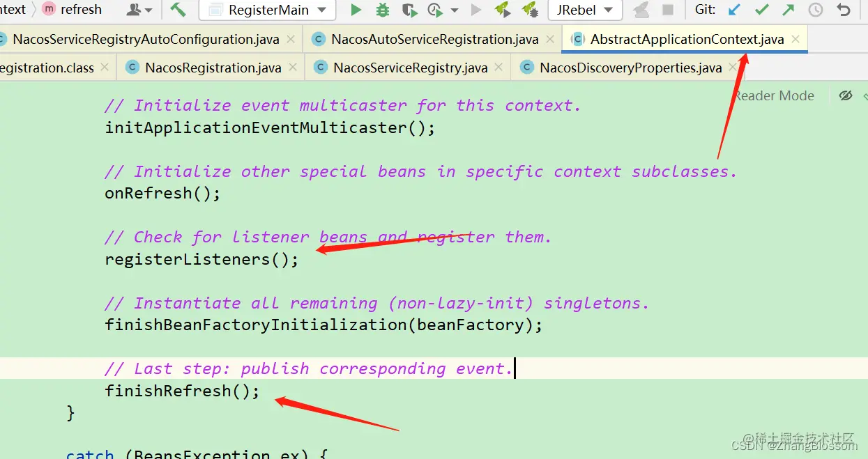Click comment 'Last step: publish corresponding event.'
The image size is (868, 459).
pos(309,368)
